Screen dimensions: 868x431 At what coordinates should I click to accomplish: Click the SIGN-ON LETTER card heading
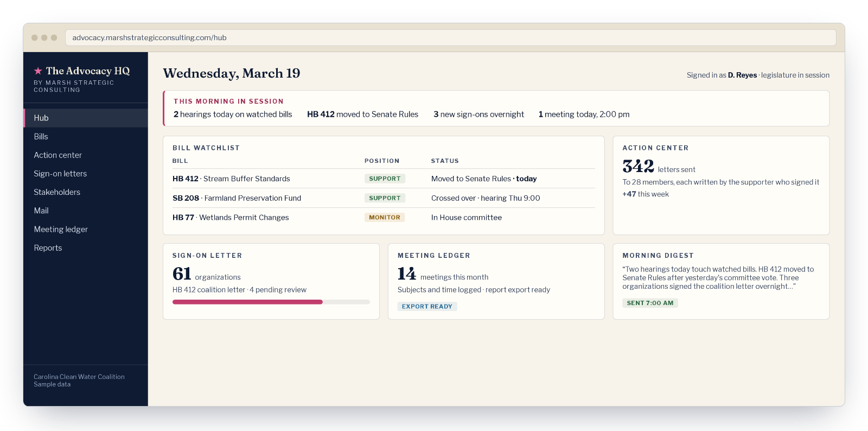coord(207,256)
